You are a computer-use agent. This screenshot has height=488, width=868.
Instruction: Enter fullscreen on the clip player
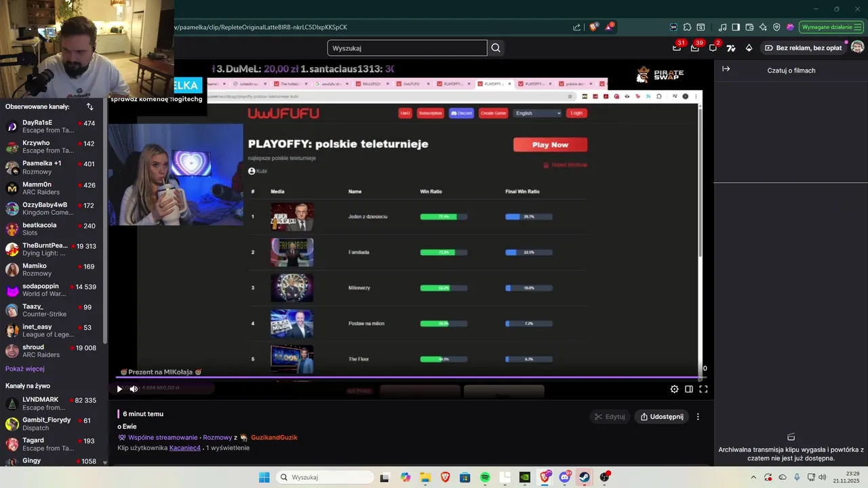click(x=703, y=389)
